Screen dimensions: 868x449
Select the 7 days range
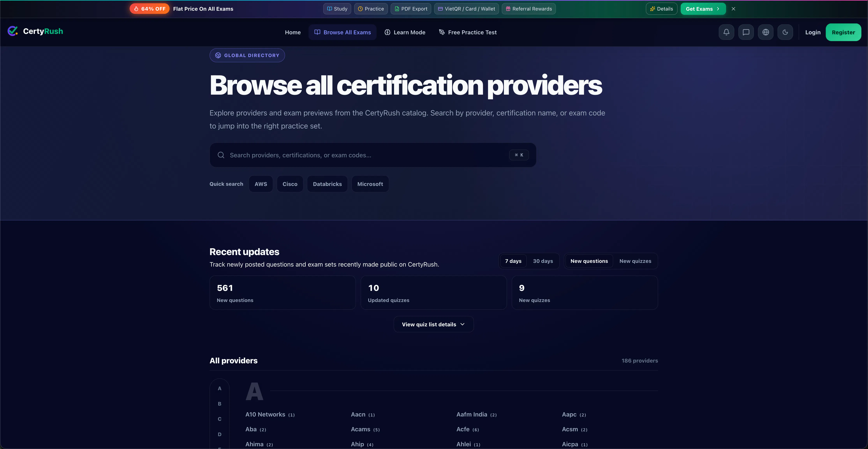click(513, 261)
